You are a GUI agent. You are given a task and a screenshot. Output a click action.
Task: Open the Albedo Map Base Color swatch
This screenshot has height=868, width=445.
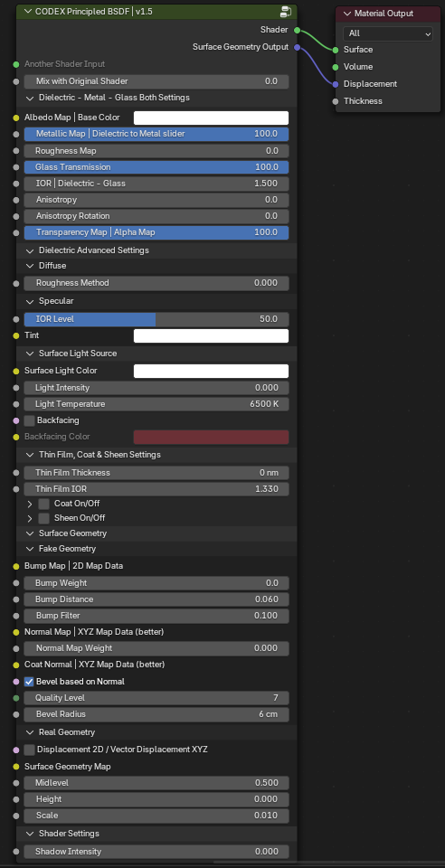pyautogui.click(x=211, y=118)
